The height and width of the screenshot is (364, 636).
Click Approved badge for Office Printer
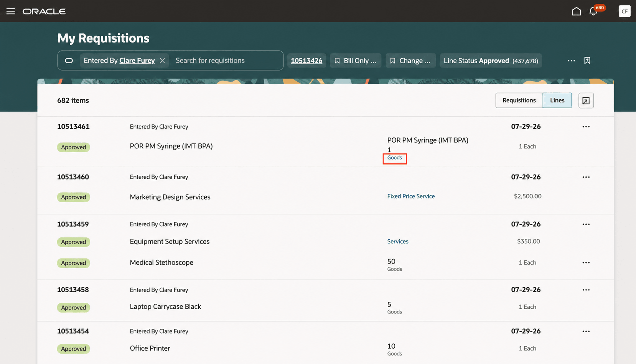73,349
